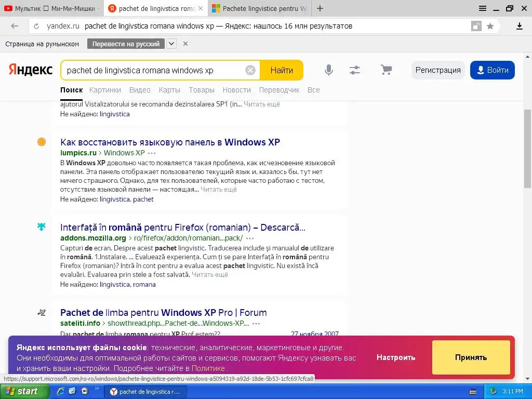Select the Товары search category
Viewport: 532px width, 399px height.
(202, 90)
